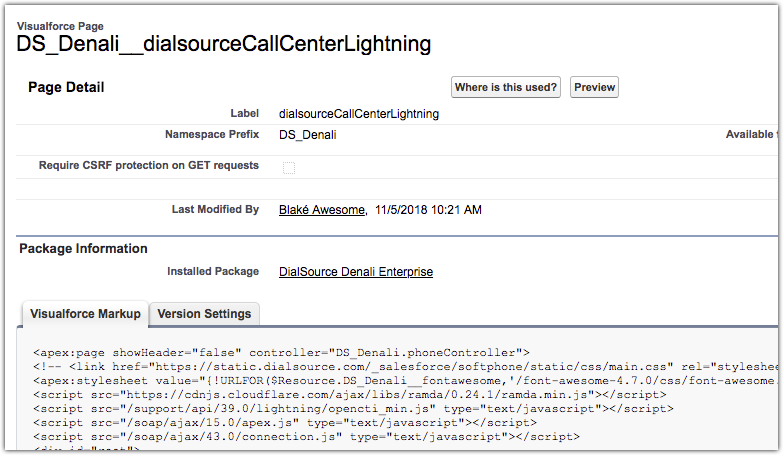
Task: Click the Installed Package label
Action: point(213,272)
